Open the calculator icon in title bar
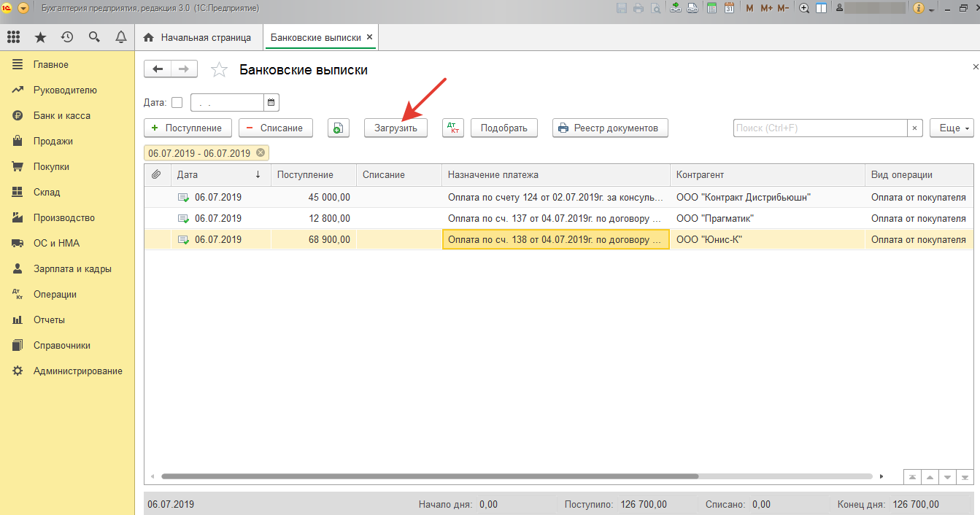The width and height of the screenshot is (980, 515). (x=710, y=8)
